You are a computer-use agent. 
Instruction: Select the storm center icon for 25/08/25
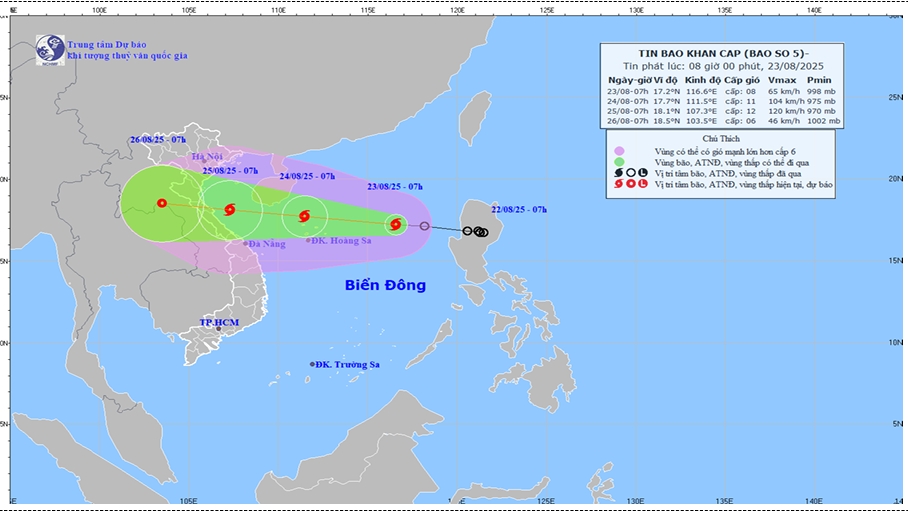[230, 210]
